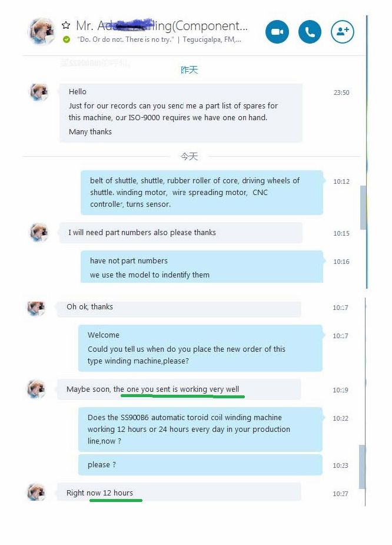Click the lower chat scrollbar thumb
The width and height of the screenshot is (392, 545).
coord(362,467)
